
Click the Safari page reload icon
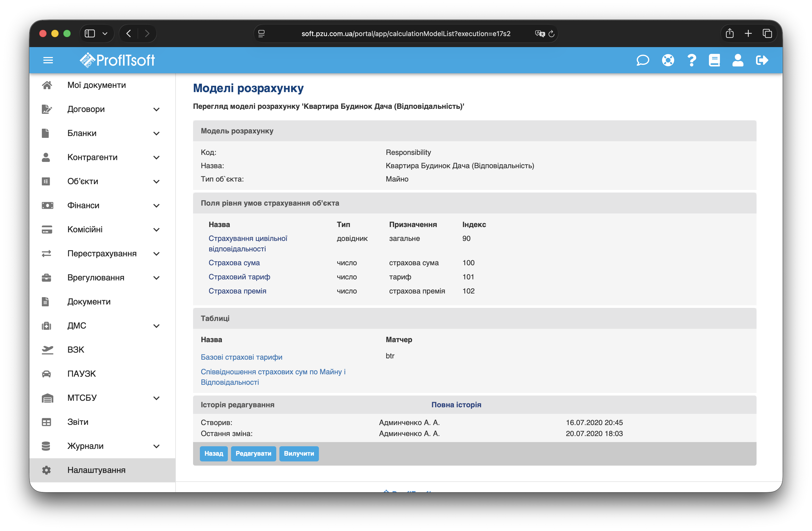(x=551, y=34)
